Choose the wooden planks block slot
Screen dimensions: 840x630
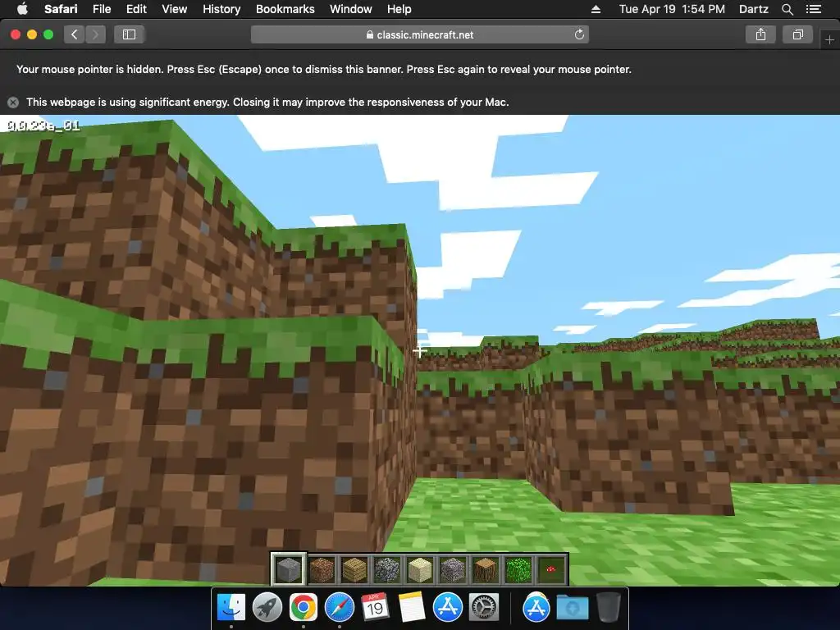point(354,569)
